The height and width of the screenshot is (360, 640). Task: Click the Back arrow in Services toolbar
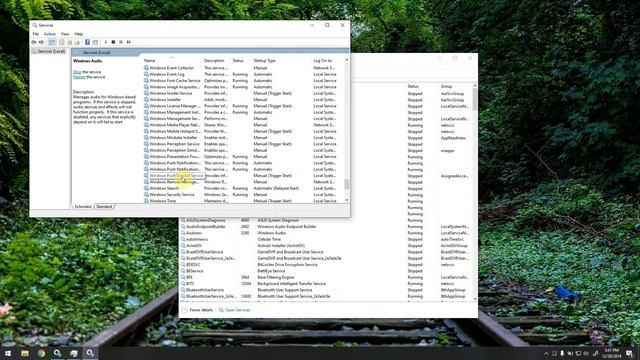[34, 42]
